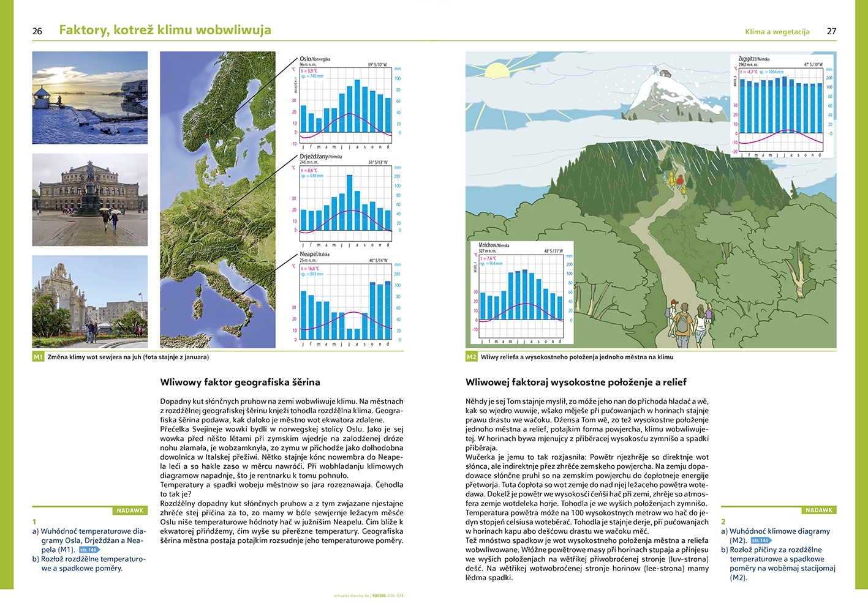Image resolution: width=868 pixels, height=609 pixels.
Task: Open the Oslo climate diagram
Action: 347,102
